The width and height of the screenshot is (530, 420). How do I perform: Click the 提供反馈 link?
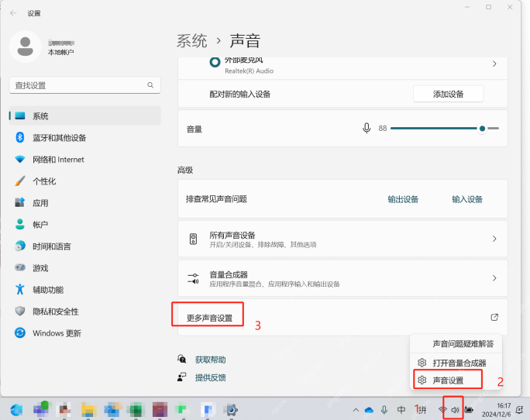click(210, 377)
